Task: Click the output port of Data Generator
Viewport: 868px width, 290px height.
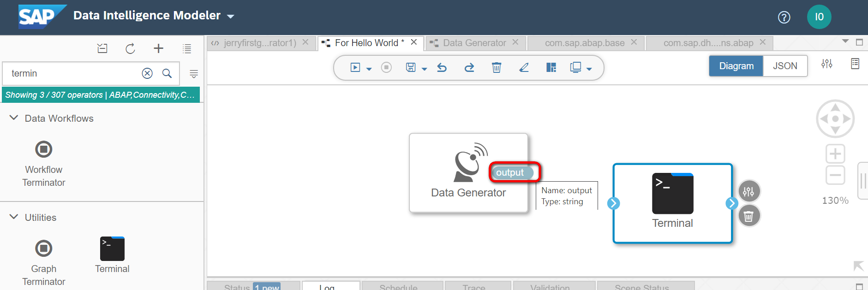Action: click(512, 172)
